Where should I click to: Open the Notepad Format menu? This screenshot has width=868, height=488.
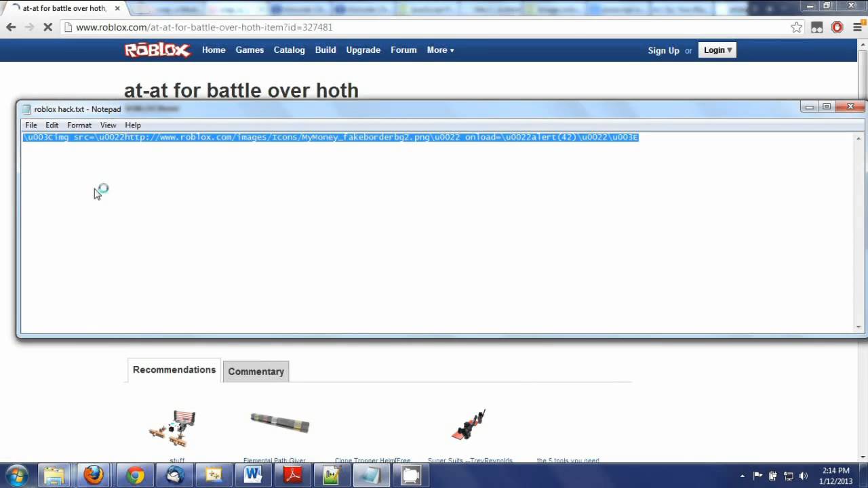[x=79, y=125]
